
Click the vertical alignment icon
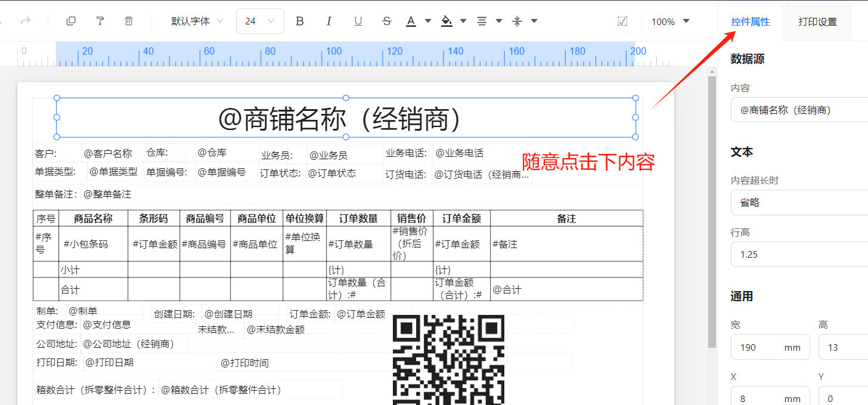pos(517,21)
